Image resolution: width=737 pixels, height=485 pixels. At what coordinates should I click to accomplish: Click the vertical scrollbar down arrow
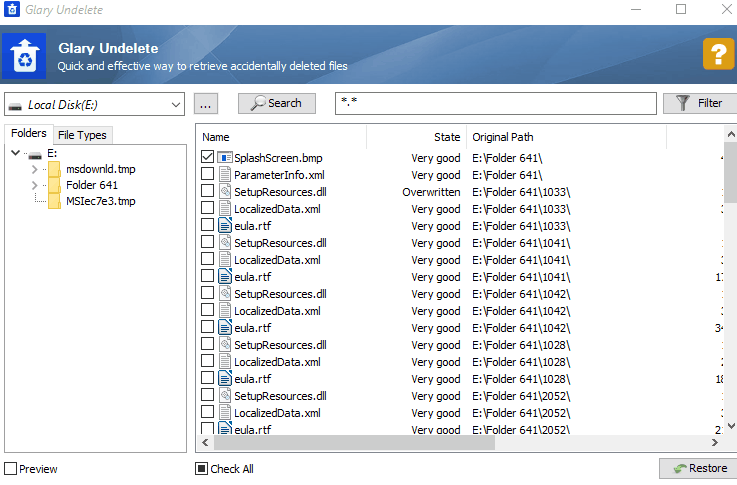pos(731,426)
